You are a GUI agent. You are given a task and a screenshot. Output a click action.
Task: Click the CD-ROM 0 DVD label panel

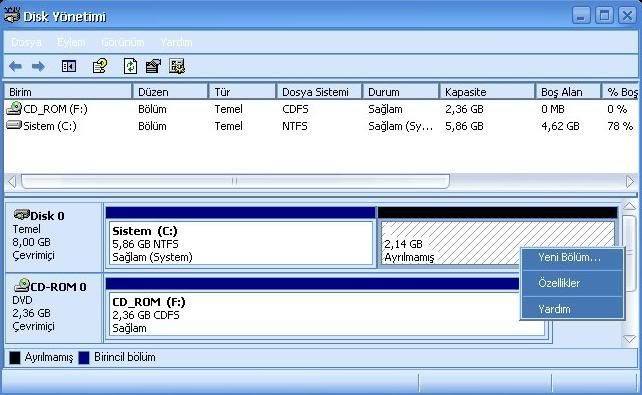point(53,308)
